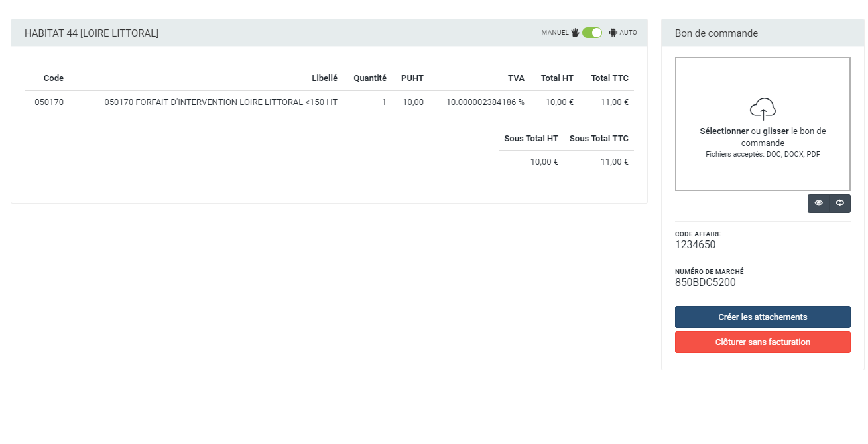This screenshot has width=868, height=444.
Task: Click the TVA percentage value in row
Action: [x=485, y=102]
